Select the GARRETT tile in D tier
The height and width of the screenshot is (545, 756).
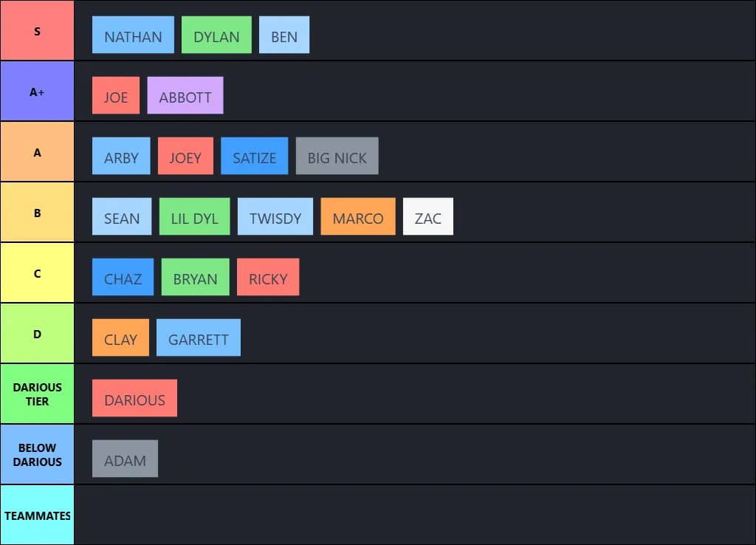click(198, 337)
